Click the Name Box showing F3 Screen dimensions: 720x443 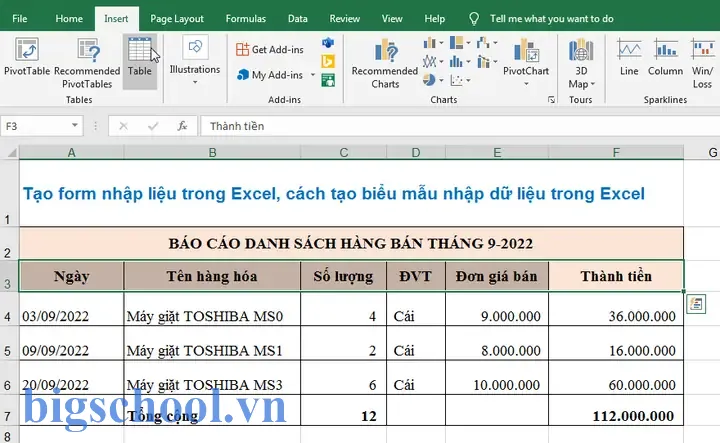[35, 126]
